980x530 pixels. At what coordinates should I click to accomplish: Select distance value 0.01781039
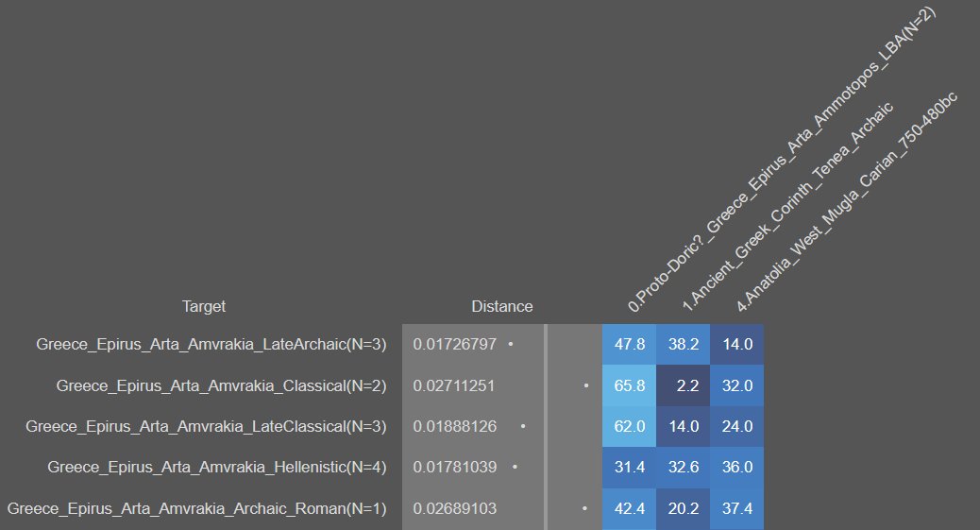coord(454,467)
